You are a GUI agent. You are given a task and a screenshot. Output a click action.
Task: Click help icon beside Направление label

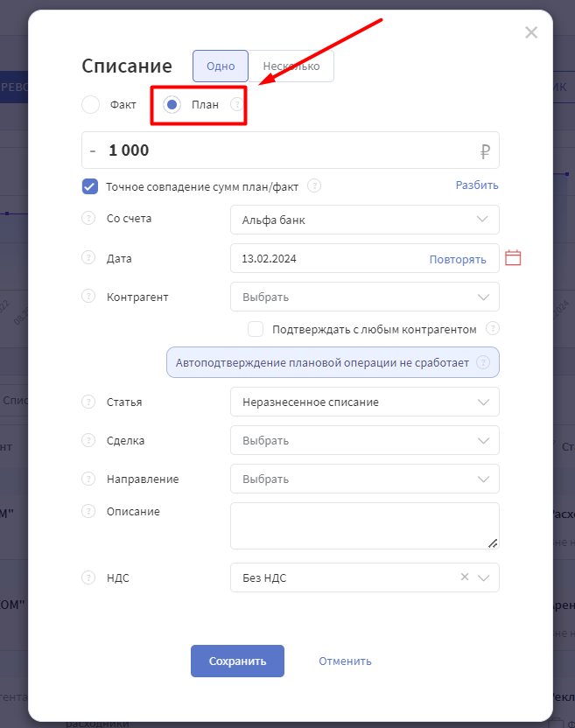tap(88, 479)
